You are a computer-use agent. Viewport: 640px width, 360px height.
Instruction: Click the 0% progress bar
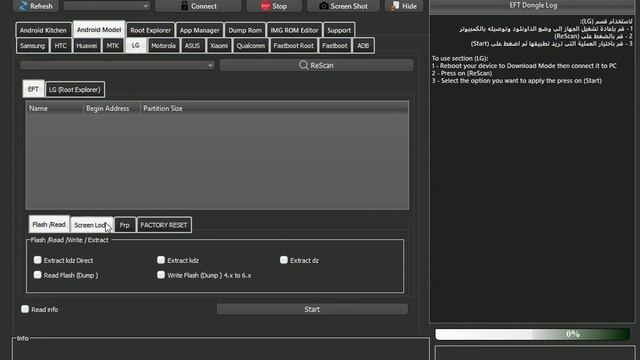click(532, 334)
